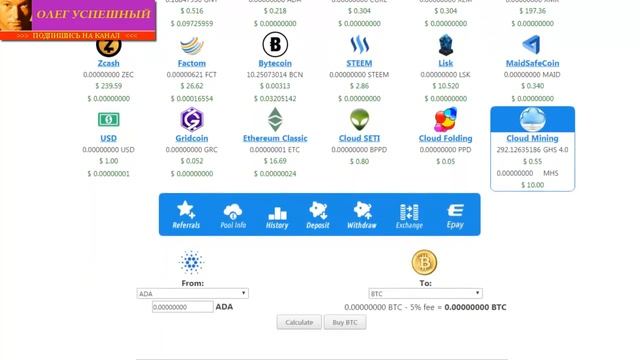Image resolution: width=640 pixels, height=360 pixels.
Task: Click the Ethereum Classic price $ 16.69
Action: click(275, 161)
